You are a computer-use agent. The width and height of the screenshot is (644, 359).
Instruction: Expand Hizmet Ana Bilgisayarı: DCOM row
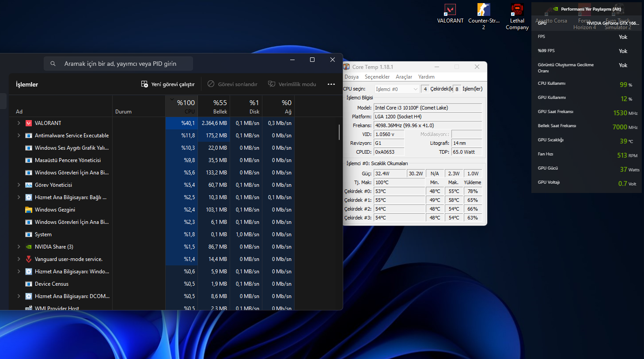19,296
